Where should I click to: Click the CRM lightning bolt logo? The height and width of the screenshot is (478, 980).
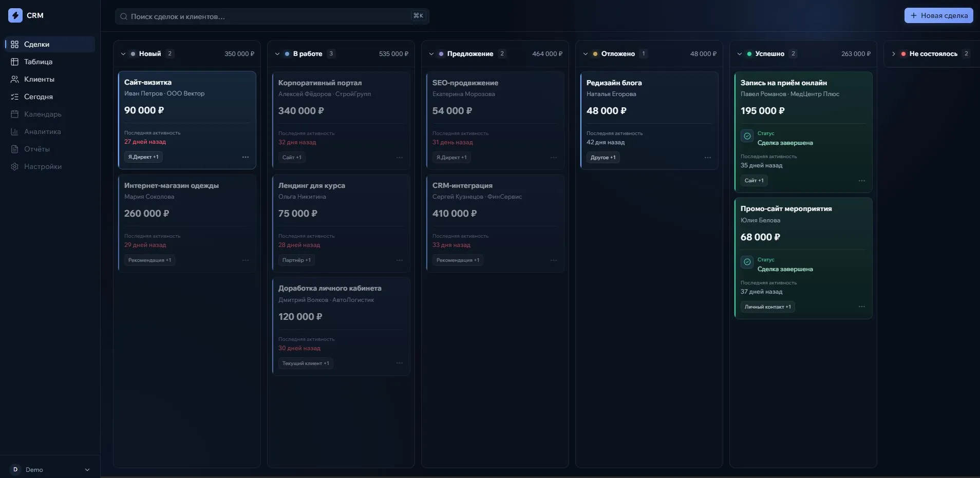coord(15,15)
